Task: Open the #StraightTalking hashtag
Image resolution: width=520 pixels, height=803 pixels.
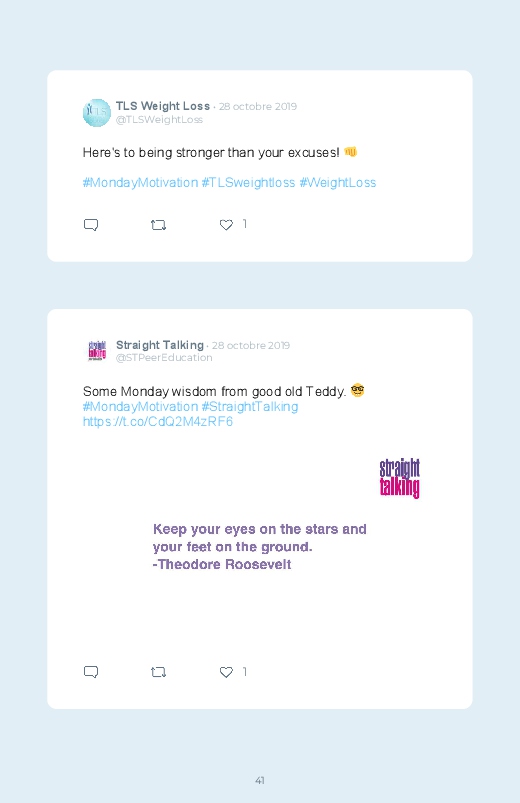Action: pos(249,407)
